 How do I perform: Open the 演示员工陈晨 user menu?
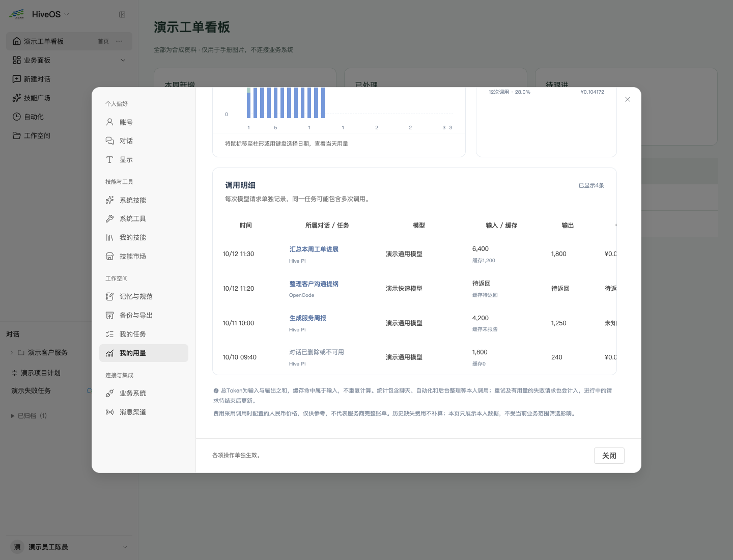(x=69, y=547)
